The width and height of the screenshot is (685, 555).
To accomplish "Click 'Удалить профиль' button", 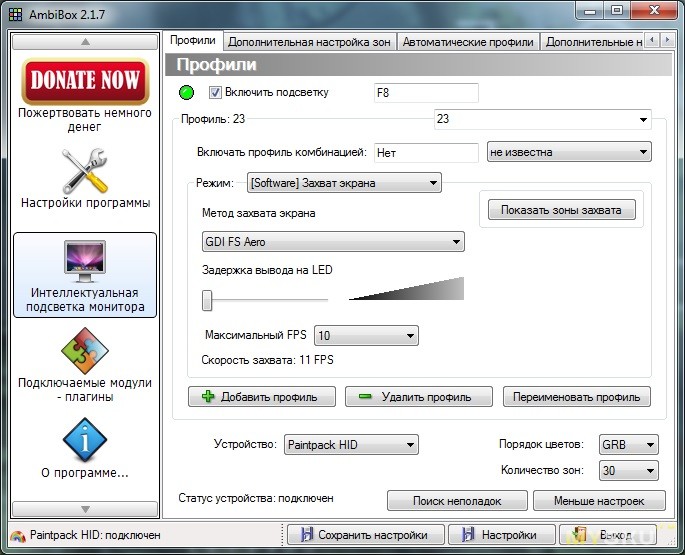I will 419,397.
